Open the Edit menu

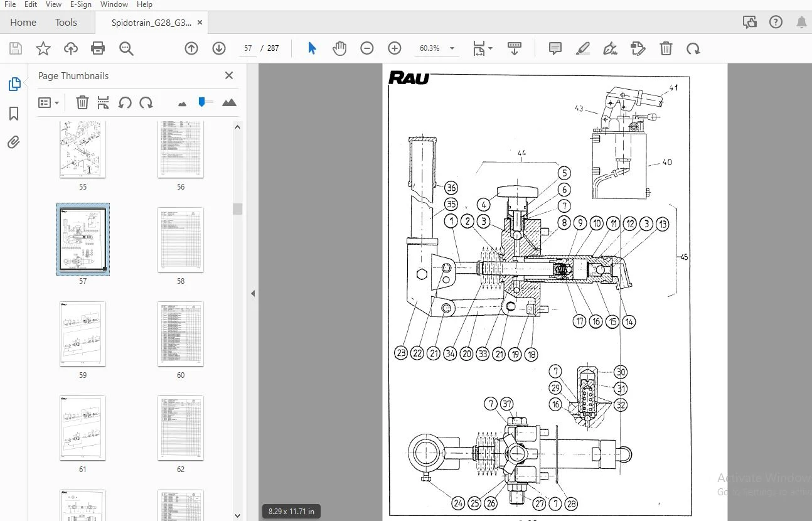pos(31,4)
